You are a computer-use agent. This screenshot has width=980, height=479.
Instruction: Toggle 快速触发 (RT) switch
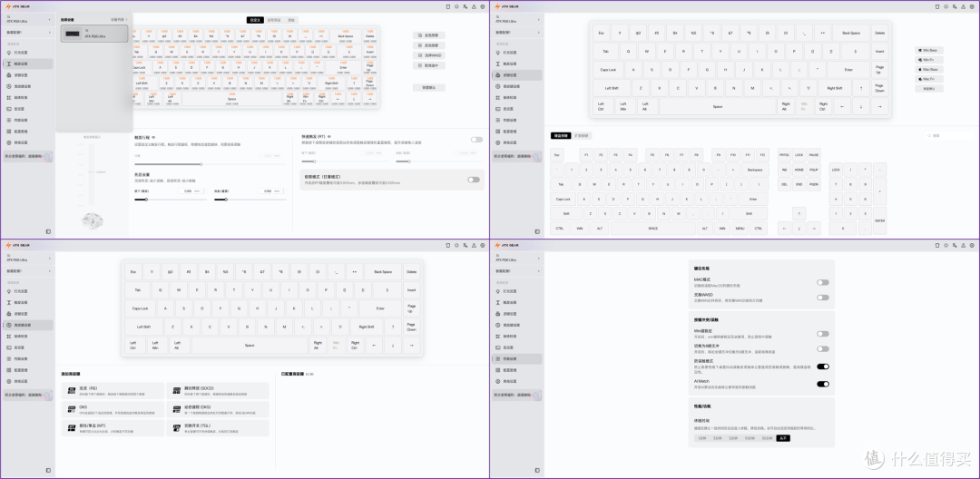click(x=476, y=140)
